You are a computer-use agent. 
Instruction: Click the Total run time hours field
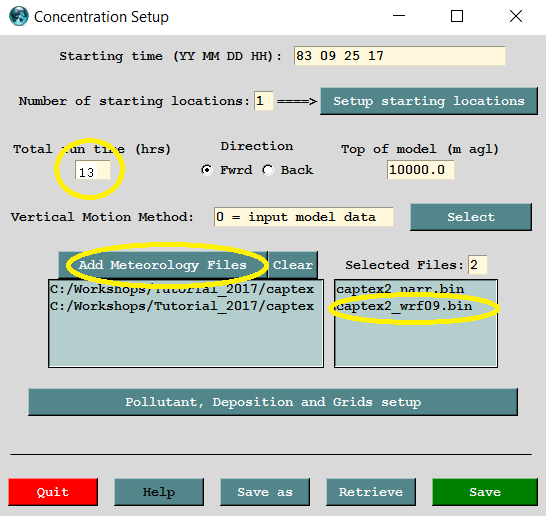93,170
